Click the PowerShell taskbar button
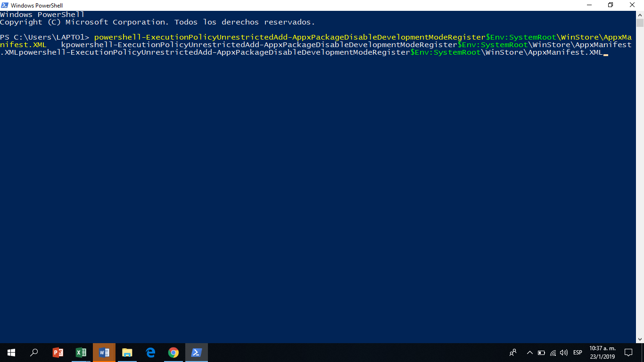 [197, 353]
